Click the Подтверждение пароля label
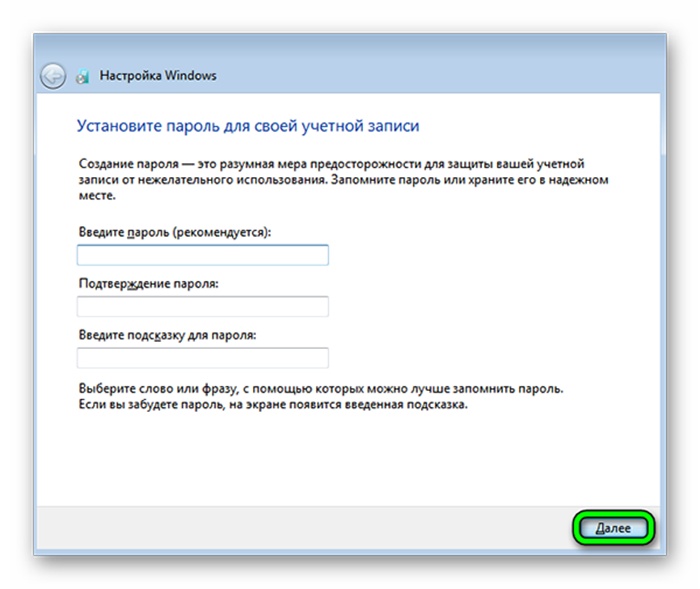Image resolution: width=700 pixels, height=589 pixels. 148,284
